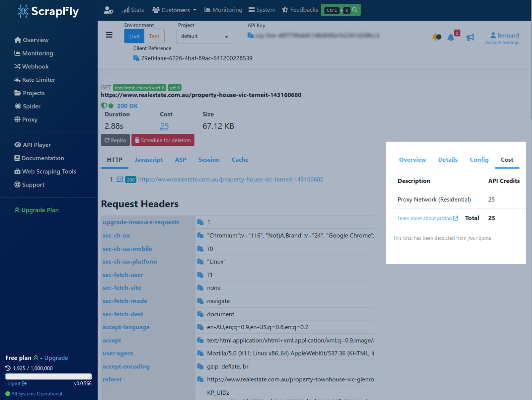Select Webhook from the sidebar
532x400 pixels.
click(x=35, y=66)
